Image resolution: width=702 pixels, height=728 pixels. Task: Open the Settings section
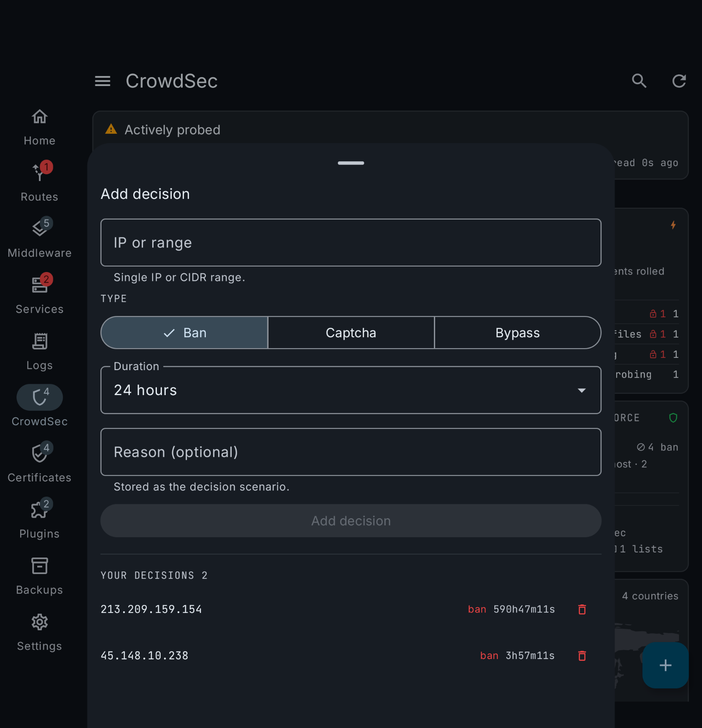pos(39,632)
